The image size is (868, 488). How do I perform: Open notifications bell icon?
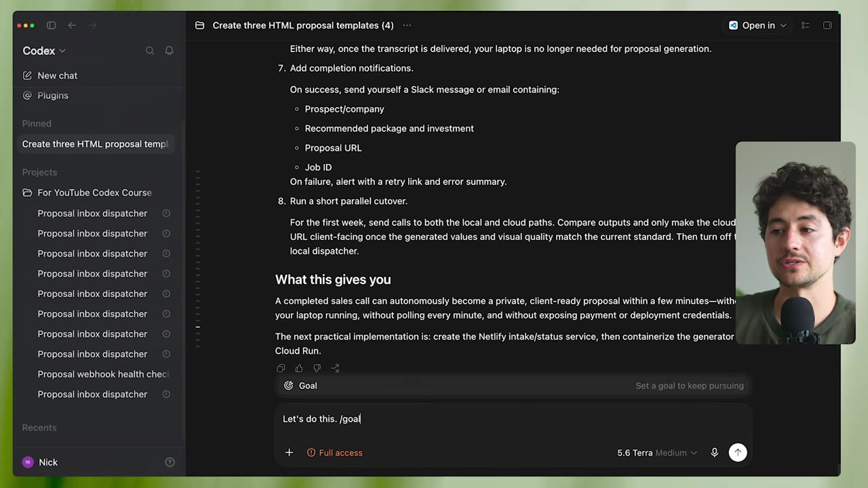click(x=170, y=51)
